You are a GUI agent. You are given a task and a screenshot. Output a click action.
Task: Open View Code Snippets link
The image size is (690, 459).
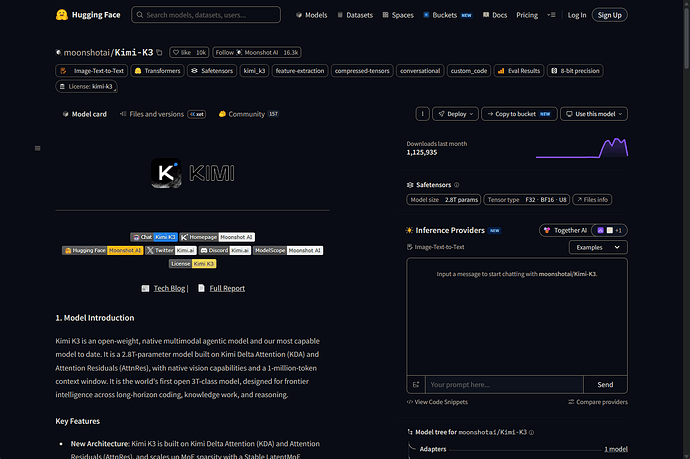[437, 402]
